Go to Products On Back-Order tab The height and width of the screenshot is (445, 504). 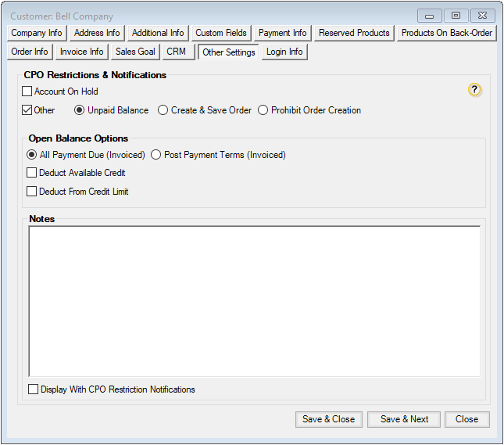(446, 33)
